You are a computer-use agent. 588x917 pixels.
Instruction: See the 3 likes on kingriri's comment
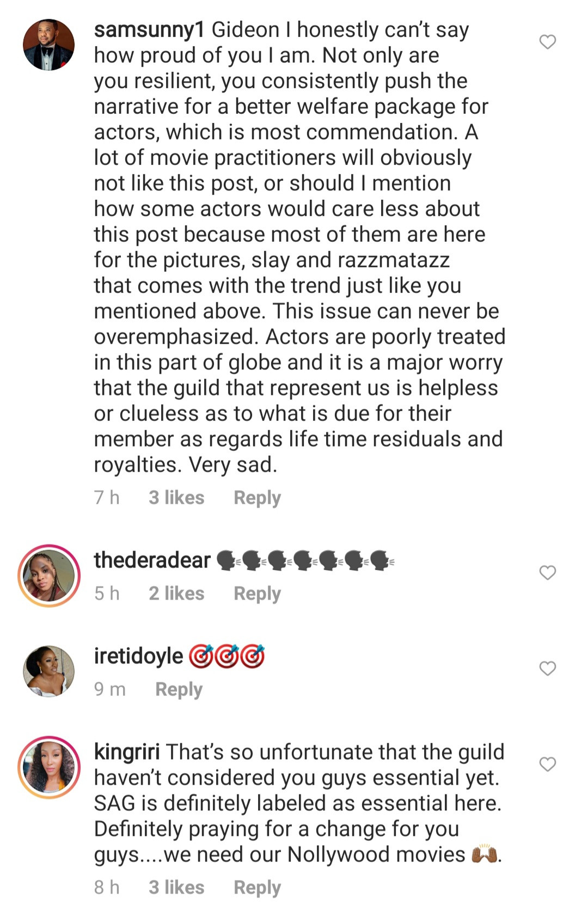pyautogui.click(x=176, y=888)
